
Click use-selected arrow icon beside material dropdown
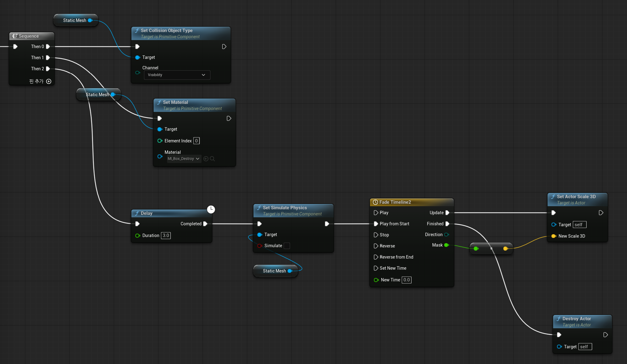[x=206, y=159]
